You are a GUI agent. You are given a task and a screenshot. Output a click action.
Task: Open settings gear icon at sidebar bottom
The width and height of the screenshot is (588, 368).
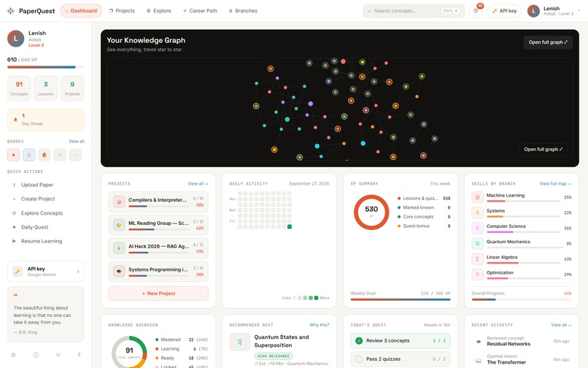13,355
